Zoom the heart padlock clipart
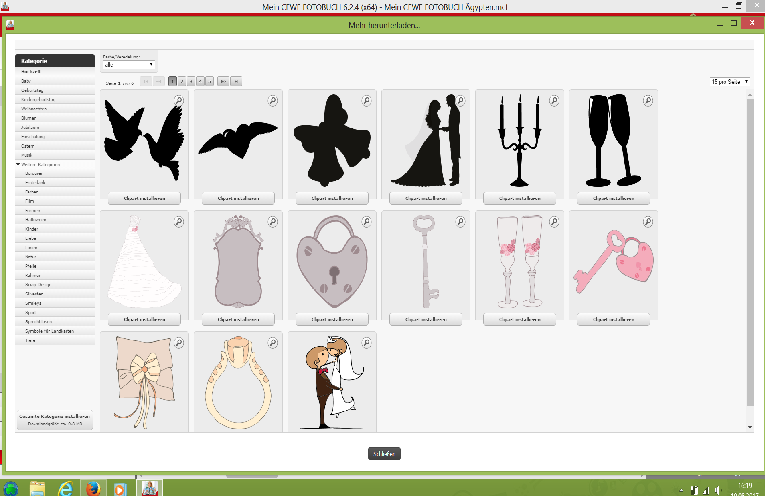This screenshot has width=765, height=496. pyautogui.click(x=366, y=221)
